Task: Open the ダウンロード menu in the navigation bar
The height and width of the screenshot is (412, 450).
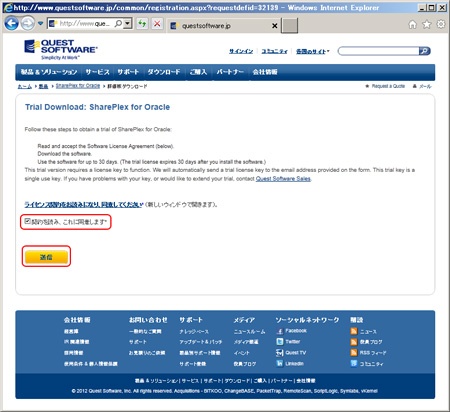Action: [164, 72]
